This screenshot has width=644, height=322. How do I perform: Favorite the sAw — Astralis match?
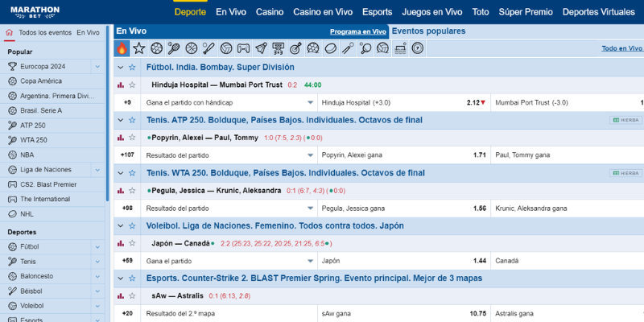(132, 295)
